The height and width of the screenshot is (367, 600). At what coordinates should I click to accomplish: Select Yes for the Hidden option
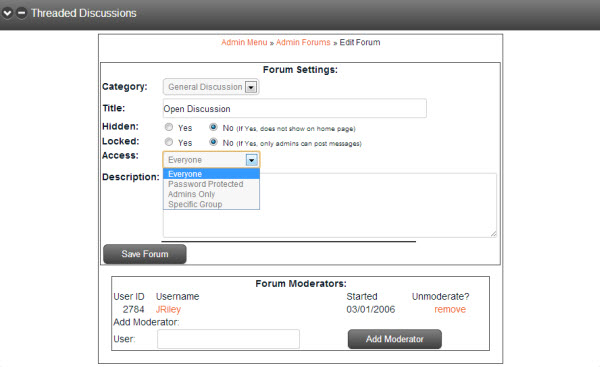point(169,127)
